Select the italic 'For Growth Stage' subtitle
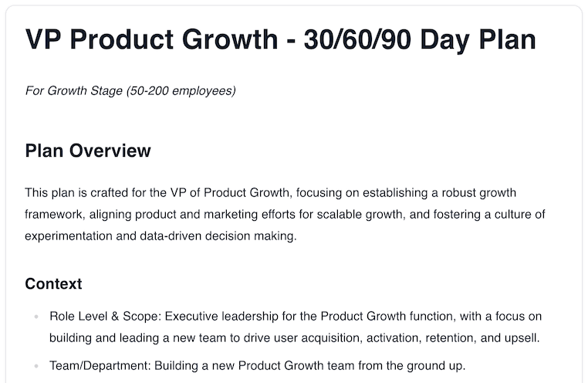The height and width of the screenshot is (383, 588). (73, 91)
